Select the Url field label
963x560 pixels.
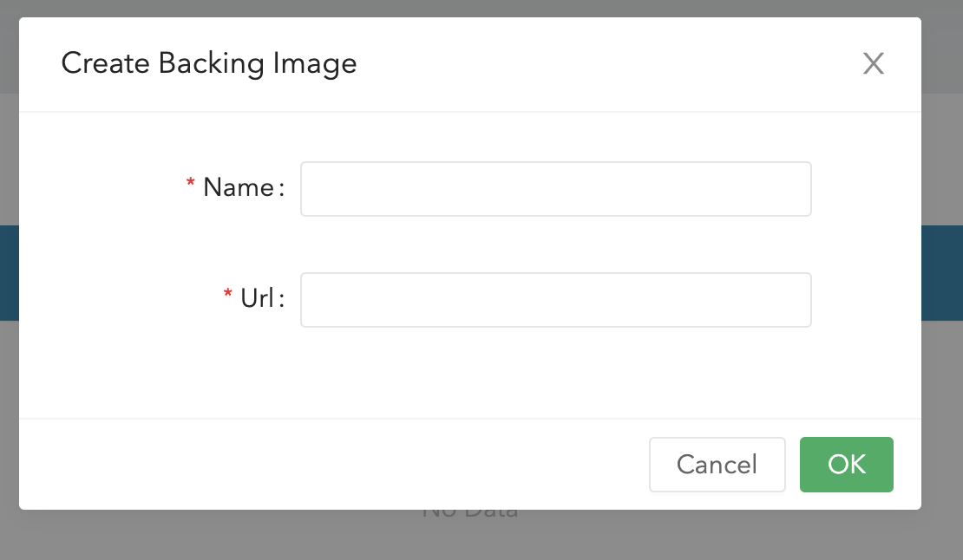pos(258,298)
